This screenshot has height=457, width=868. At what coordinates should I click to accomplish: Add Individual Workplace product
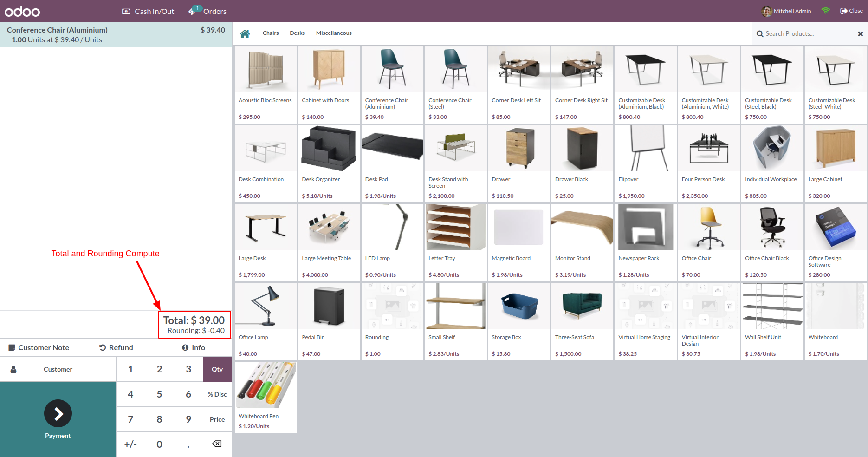click(x=772, y=163)
